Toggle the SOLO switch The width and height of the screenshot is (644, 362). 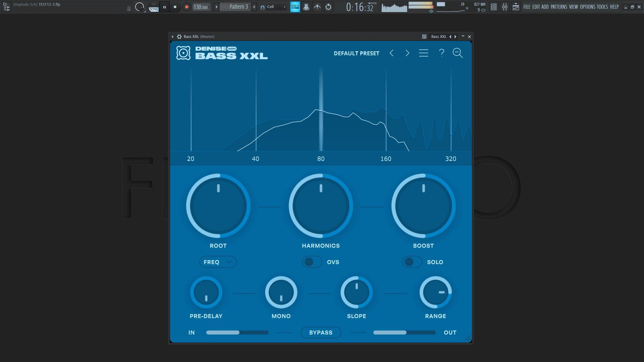click(x=412, y=262)
